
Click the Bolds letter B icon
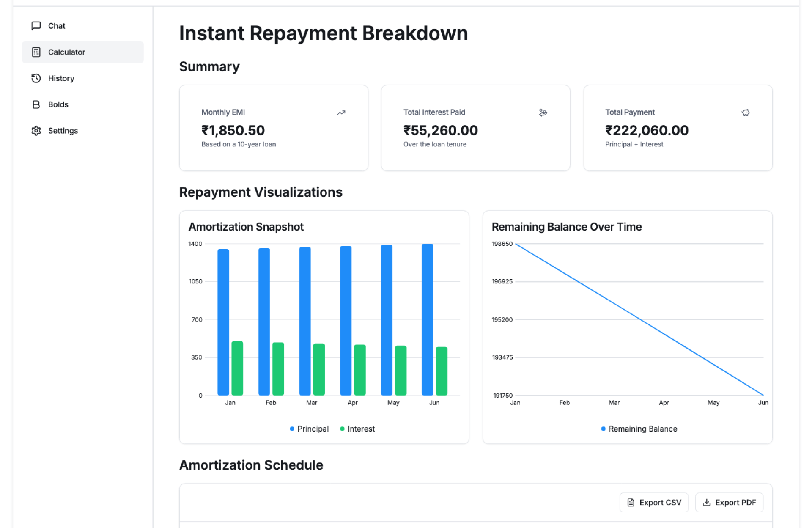[x=36, y=104]
